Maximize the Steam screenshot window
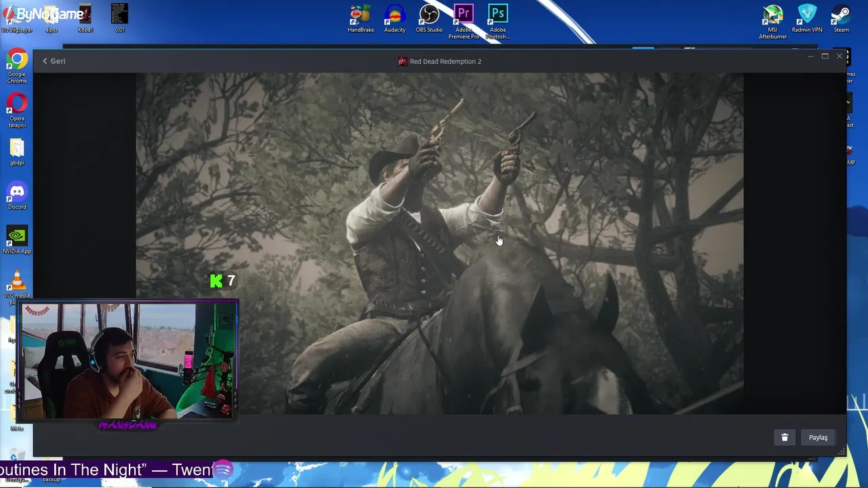The height and width of the screenshot is (488, 868). [x=825, y=56]
